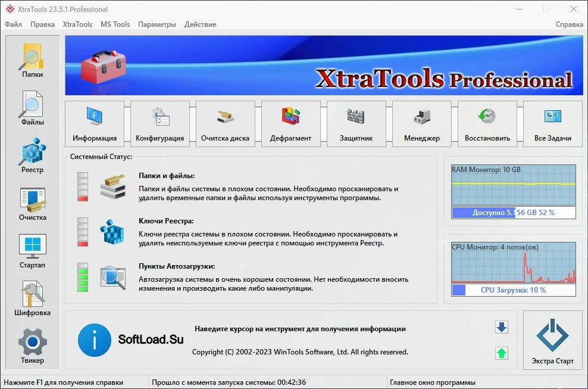This screenshot has height=389, width=588.
Task: Click the Экстра Старт power button
Action: tap(553, 340)
